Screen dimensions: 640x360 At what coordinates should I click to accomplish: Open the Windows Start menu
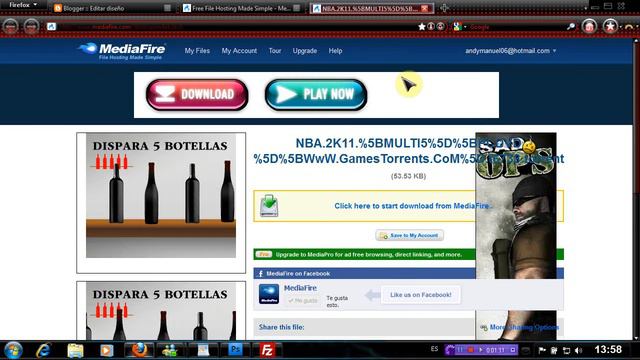point(13,350)
